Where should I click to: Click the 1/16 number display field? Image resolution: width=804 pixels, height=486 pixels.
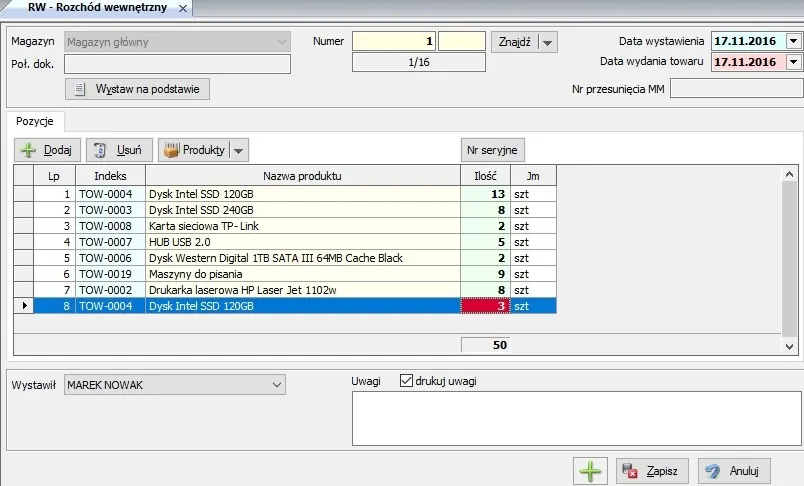click(419, 62)
